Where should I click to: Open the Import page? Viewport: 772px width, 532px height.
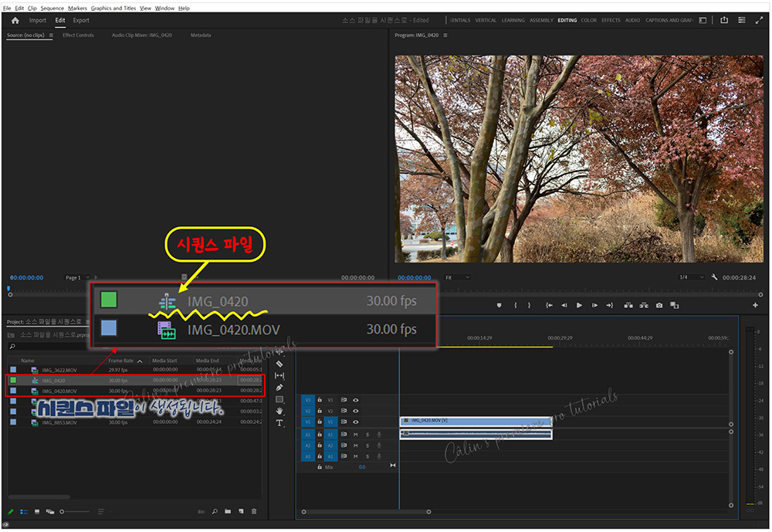coord(37,20)
